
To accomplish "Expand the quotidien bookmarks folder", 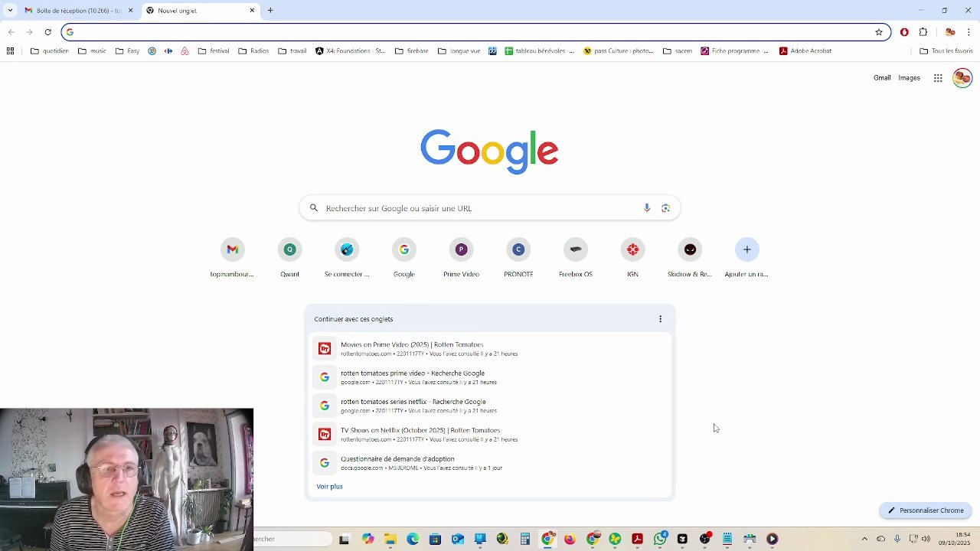I will pyautogui.click(x=50, y=51).
